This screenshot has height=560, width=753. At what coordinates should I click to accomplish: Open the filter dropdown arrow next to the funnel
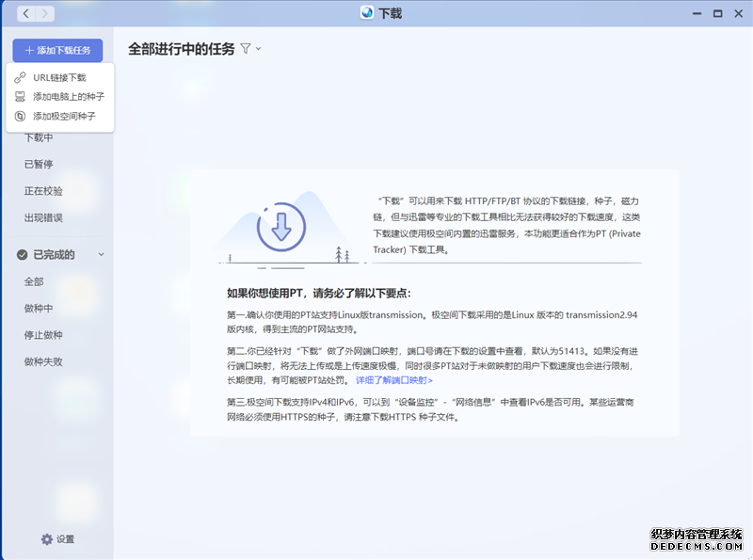258,49
